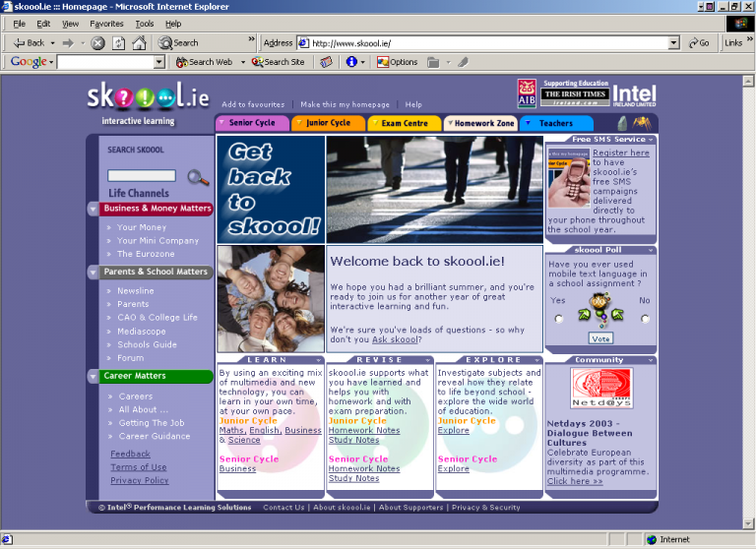Select the Yes poll radio button
This screenshot has height=549, width=756.
[x=559, y=318]
